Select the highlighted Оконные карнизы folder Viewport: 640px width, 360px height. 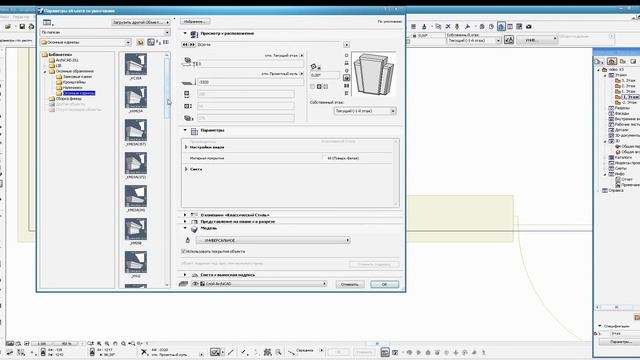pos(79,93)
